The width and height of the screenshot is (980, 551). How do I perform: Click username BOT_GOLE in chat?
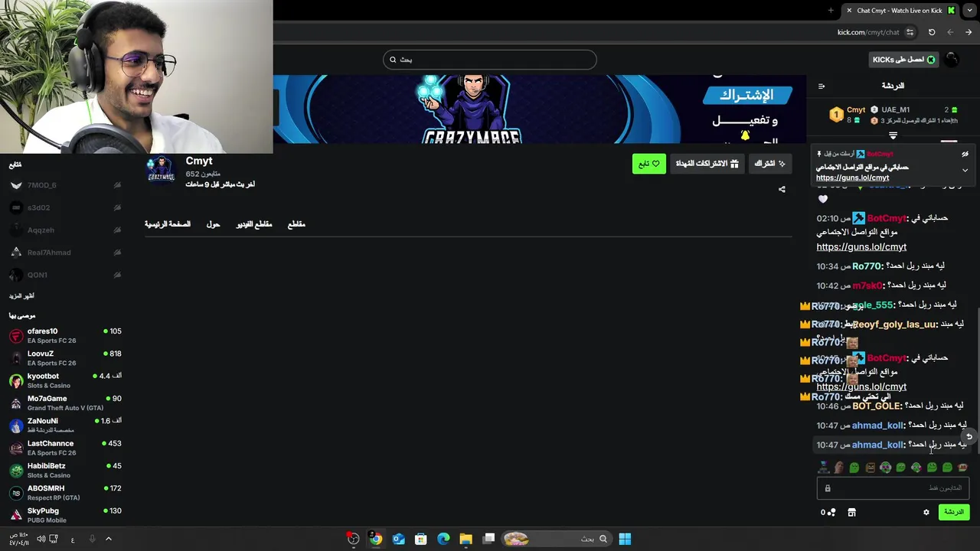[x=877, y=406]
